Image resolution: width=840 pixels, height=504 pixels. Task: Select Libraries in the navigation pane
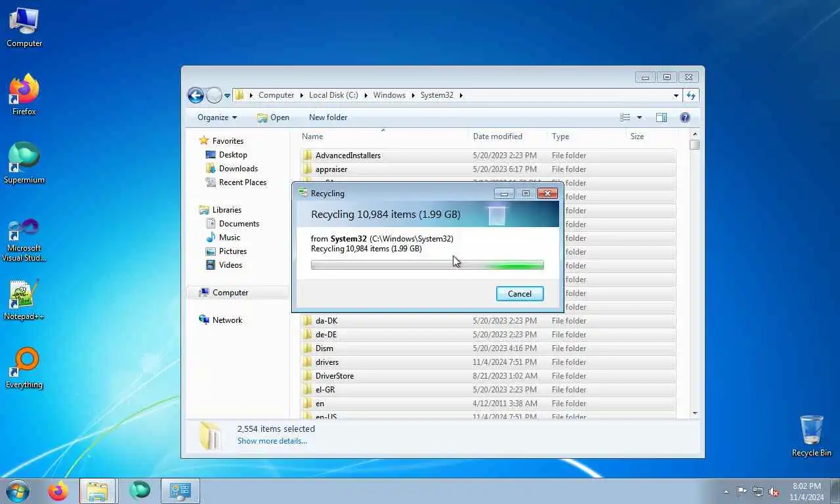coord(226,210)
